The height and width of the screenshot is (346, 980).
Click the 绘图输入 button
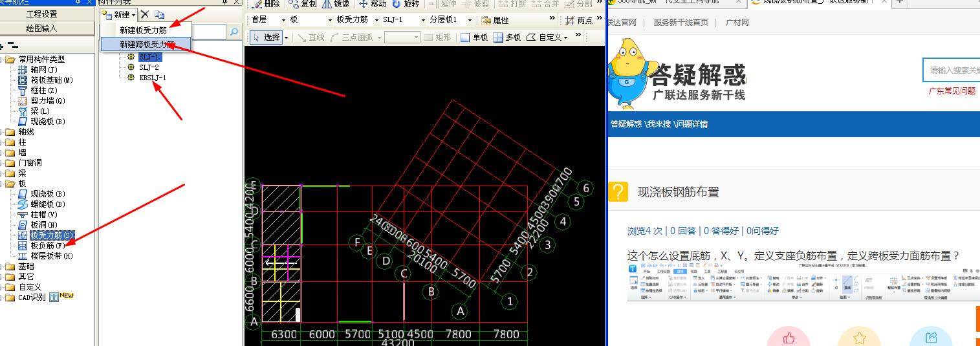(41, 28)
